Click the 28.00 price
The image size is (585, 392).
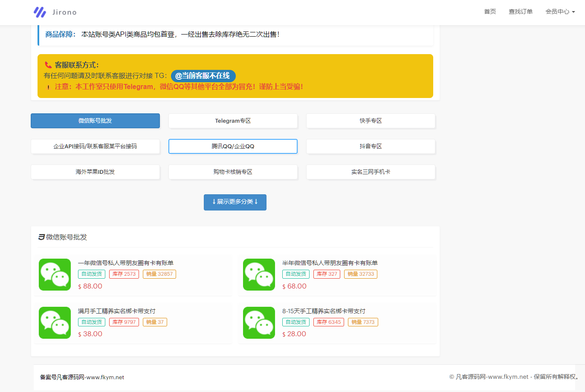pyautogui.click(x=294, y=334)
